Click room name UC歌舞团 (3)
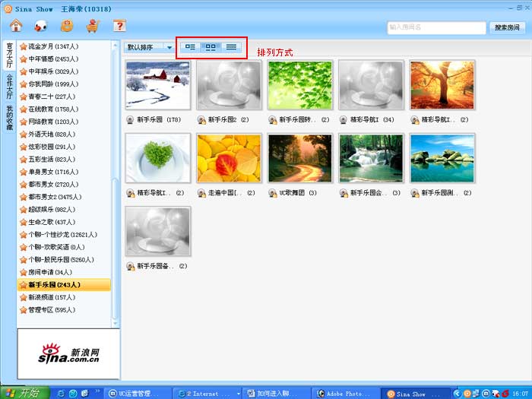Screen dimensions: 532x399 coord(298,193)
